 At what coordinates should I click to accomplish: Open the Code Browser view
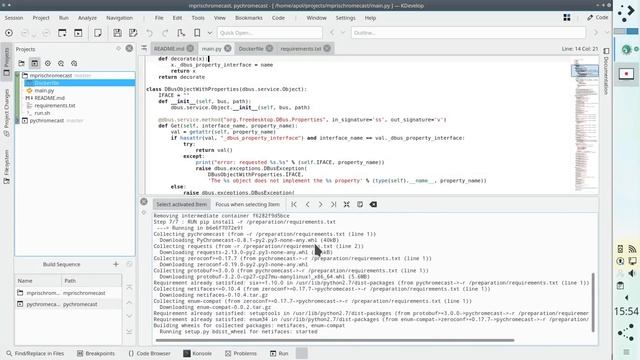click(149, 353)
